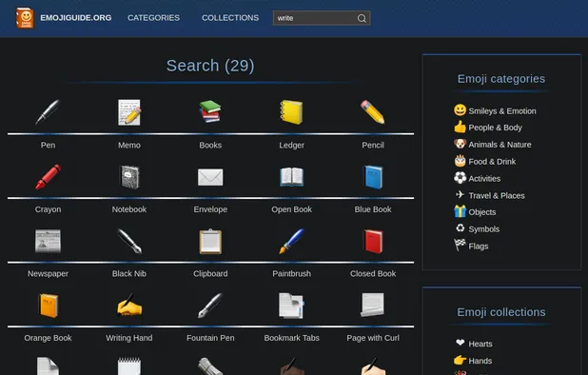Select the red Crayon emoji icon
Image resolution: width=588 pixels, height=375 pixels.
pos(48,176)
